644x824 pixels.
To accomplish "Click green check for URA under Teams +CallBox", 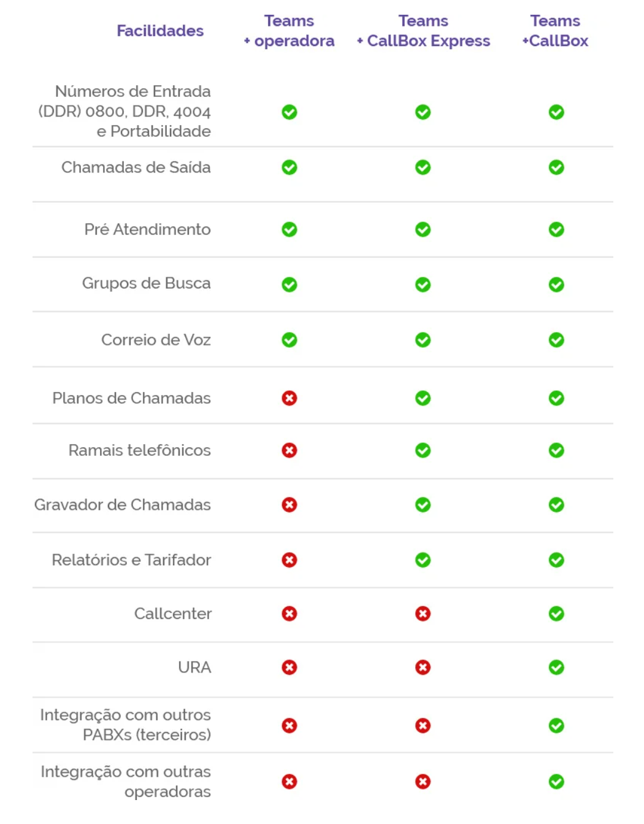I will (556, 667).
